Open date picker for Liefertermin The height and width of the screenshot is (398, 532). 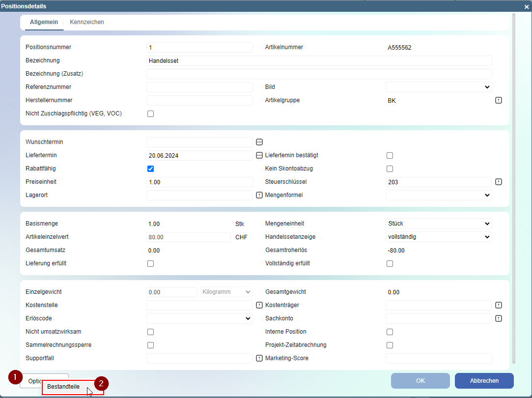(259, 155)
